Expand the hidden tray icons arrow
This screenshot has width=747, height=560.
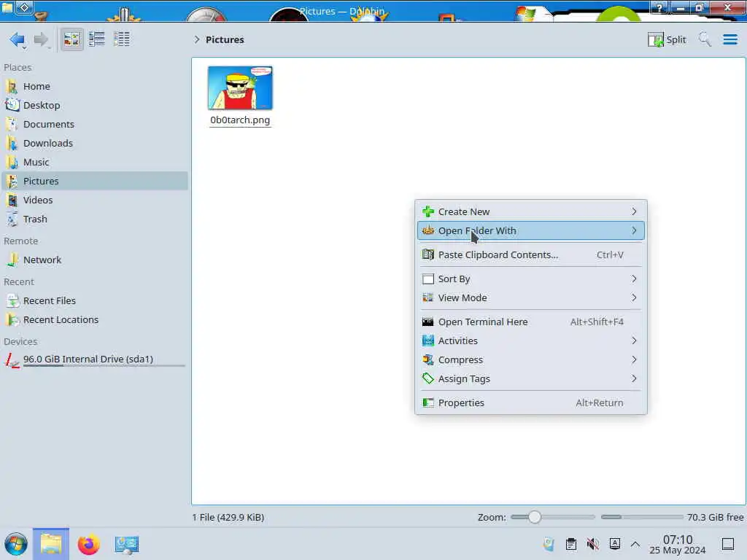pos(635,544)
